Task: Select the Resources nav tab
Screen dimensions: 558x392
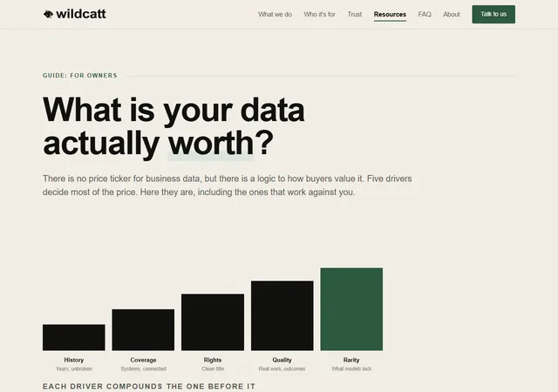Action: pyautogui.click(x=390, y=14)
